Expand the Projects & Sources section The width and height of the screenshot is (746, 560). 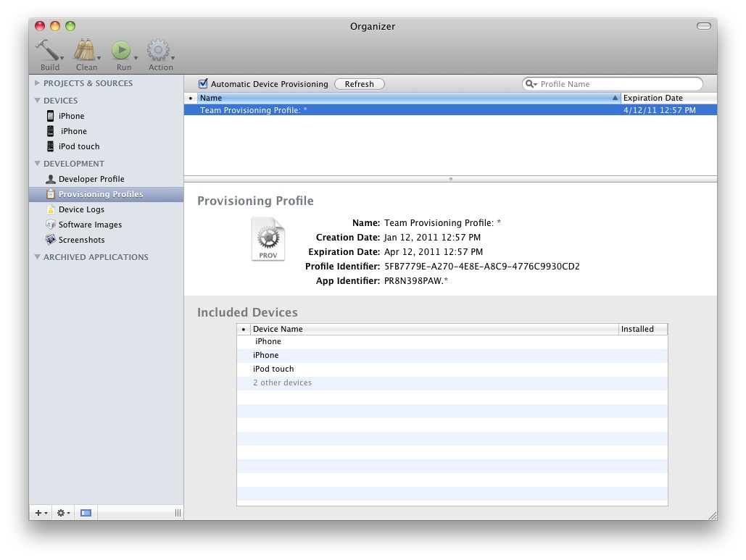(37, 83)
